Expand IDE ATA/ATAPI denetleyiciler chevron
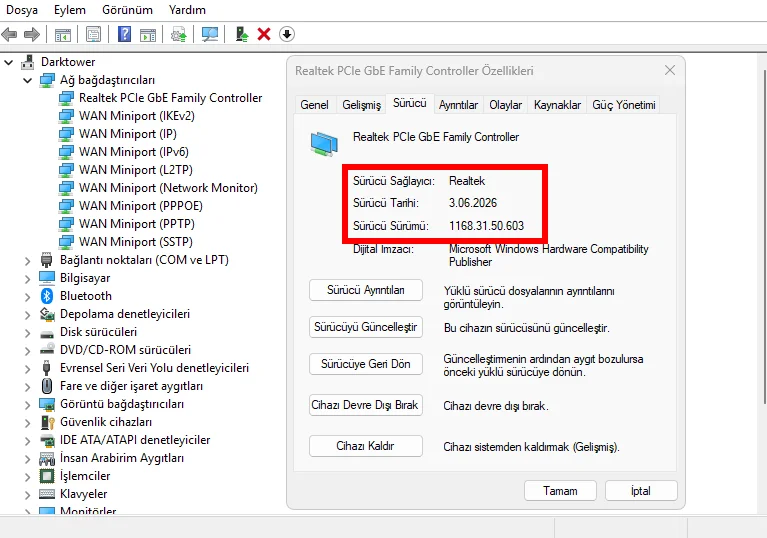This screenshot has width=767, height=538. (x=27, y=441)
